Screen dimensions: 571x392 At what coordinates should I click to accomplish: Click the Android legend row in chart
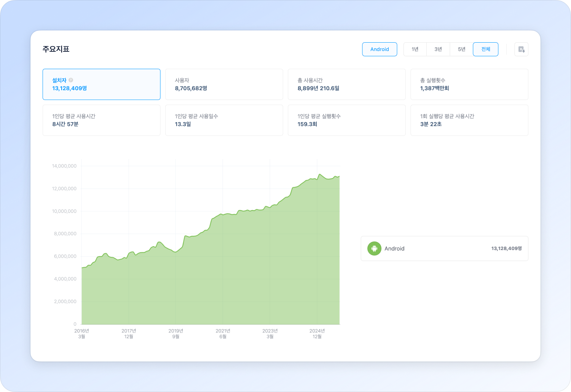444,249
